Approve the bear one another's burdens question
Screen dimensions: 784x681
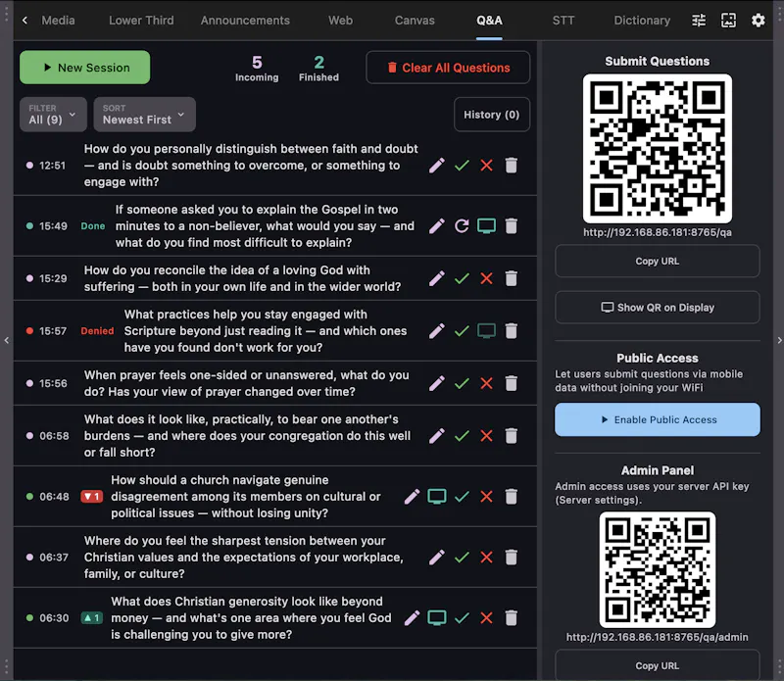tap(462, 436)
